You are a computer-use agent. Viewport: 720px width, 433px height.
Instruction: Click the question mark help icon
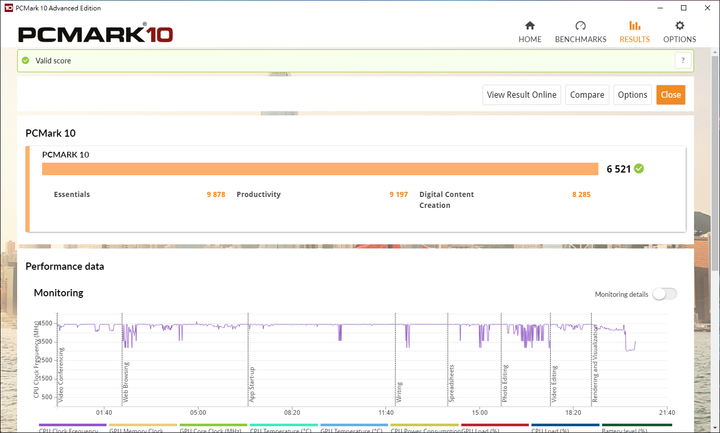pos(683,61)
